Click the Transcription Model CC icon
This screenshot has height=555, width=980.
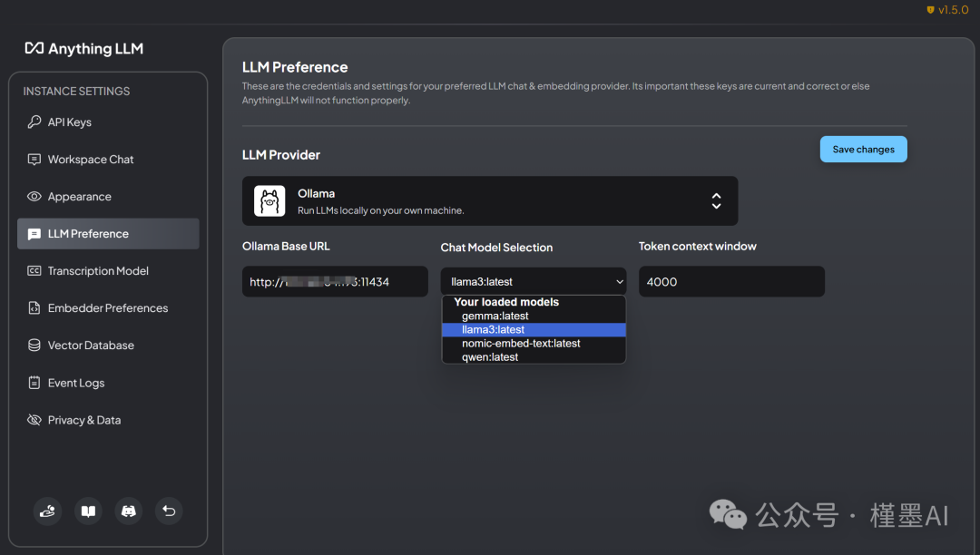coord(34,271)
